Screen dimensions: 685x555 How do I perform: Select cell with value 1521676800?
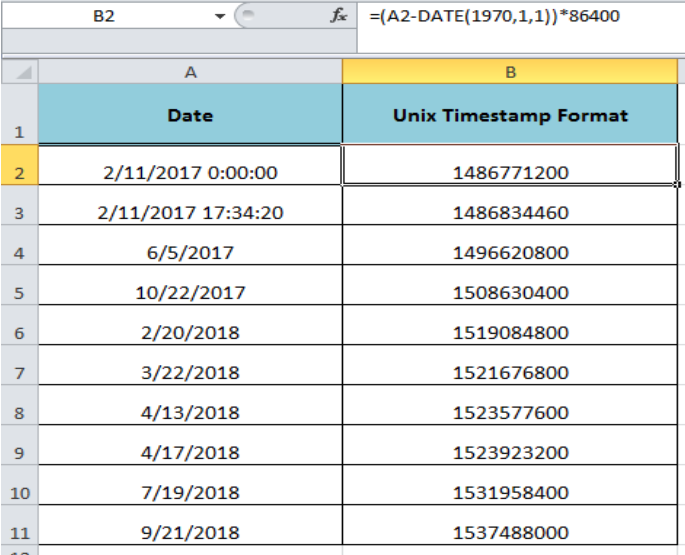(x=510, y=365)
